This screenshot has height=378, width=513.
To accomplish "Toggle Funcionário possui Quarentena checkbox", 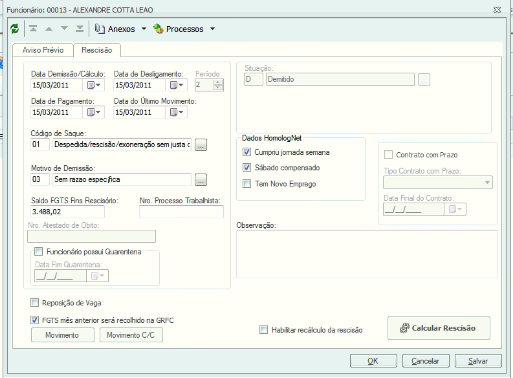I will [x=39, y=251].
